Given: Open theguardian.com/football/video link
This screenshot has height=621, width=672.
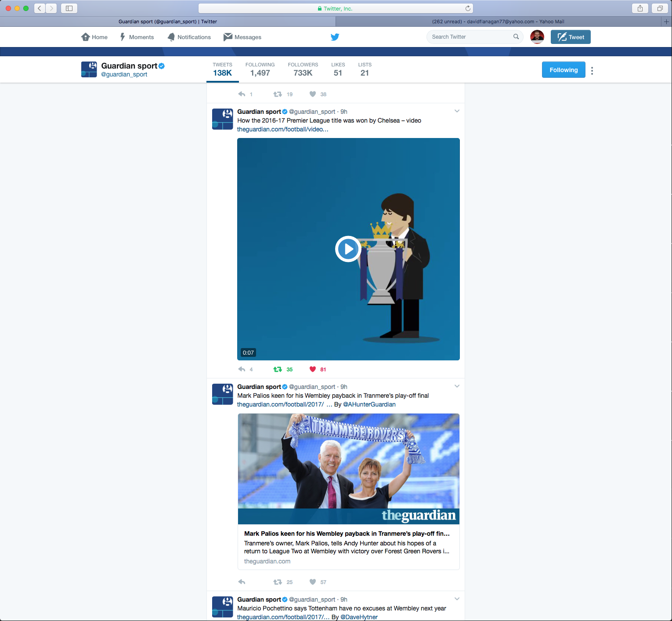Looking at the screenshot, I should point(282,129).
